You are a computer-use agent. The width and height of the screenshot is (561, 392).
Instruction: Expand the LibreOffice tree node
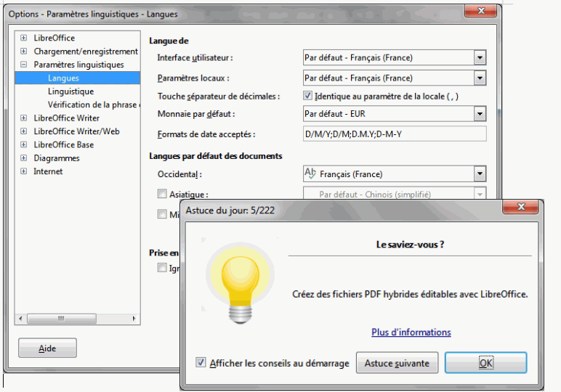pos(23,38)
